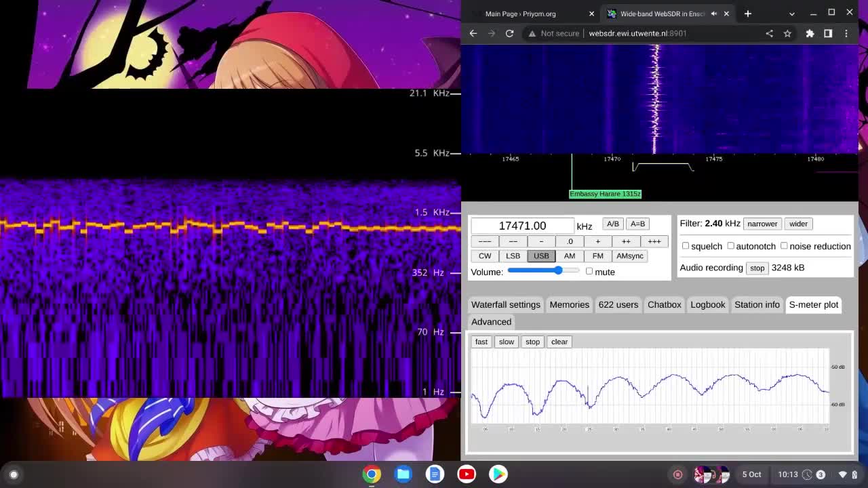The width and height of the screenshot is (868, 488).
Task: Open Google Docs from the shelf
Action: click(435, 474)
